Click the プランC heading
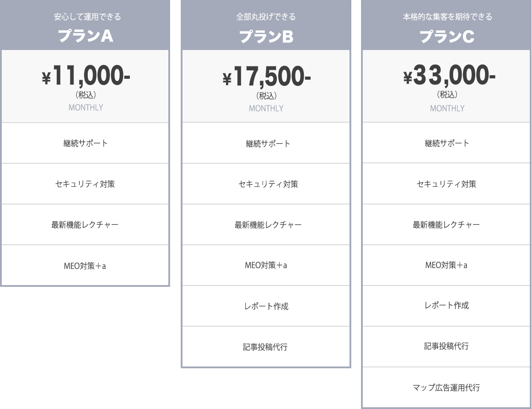This screenshot has height=409, width=532. 447,37
